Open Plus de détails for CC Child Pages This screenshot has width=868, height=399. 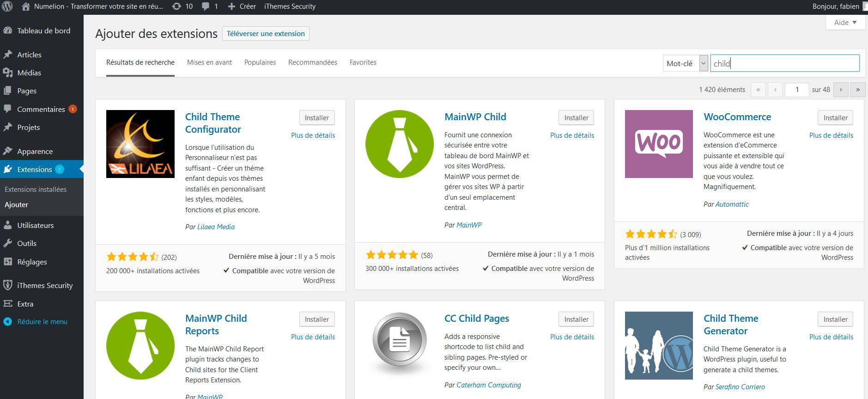(572, 337)
